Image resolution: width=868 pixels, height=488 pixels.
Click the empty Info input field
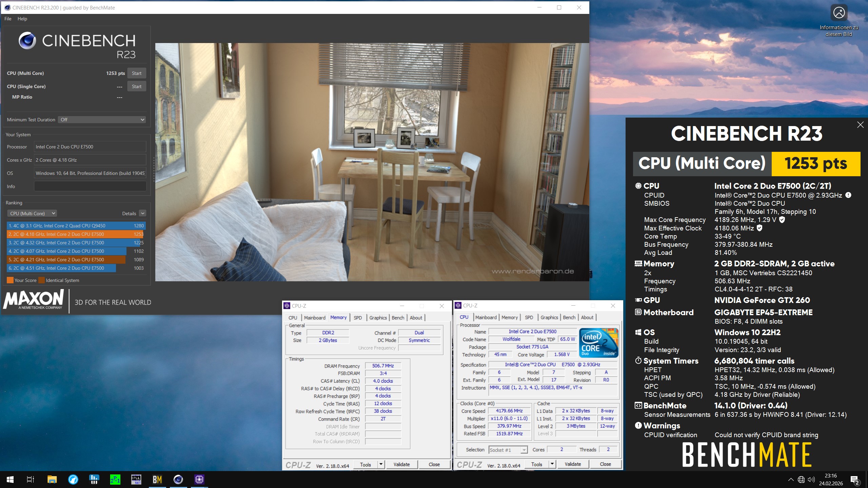90,186
